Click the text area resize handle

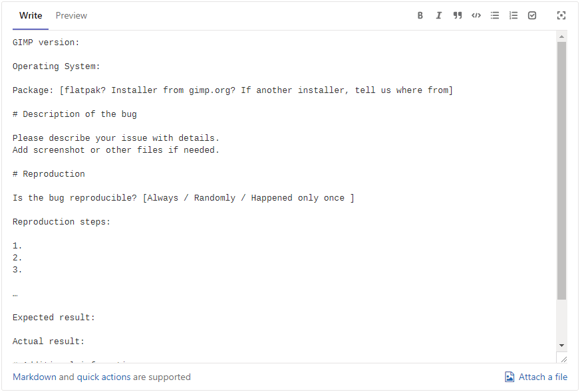pyautogui.click(x=563, y=359)
